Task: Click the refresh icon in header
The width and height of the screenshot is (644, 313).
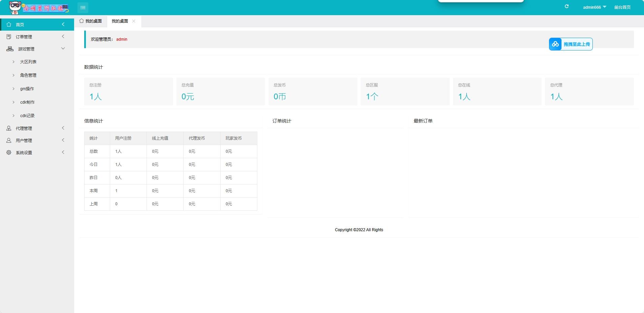Action: (x=567, y=6)
